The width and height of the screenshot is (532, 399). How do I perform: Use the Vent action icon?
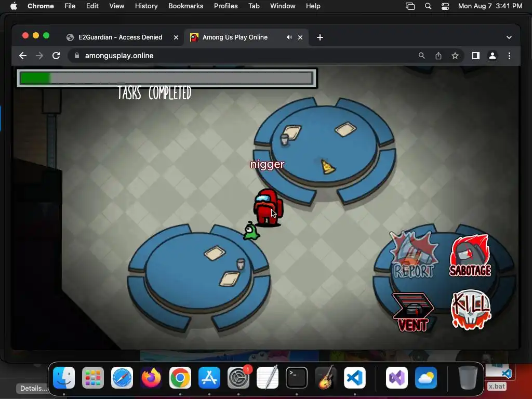(413, 312)
